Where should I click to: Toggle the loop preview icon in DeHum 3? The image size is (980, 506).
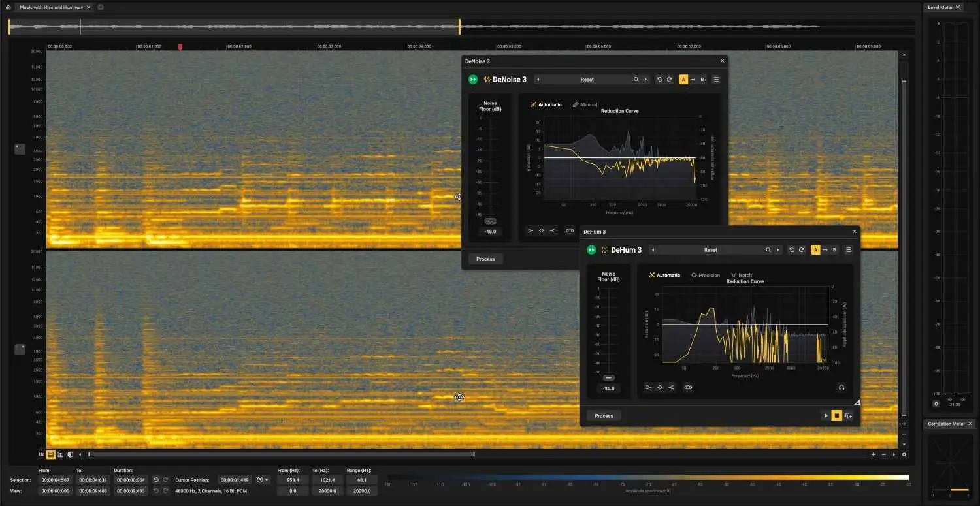coord(848,416)
